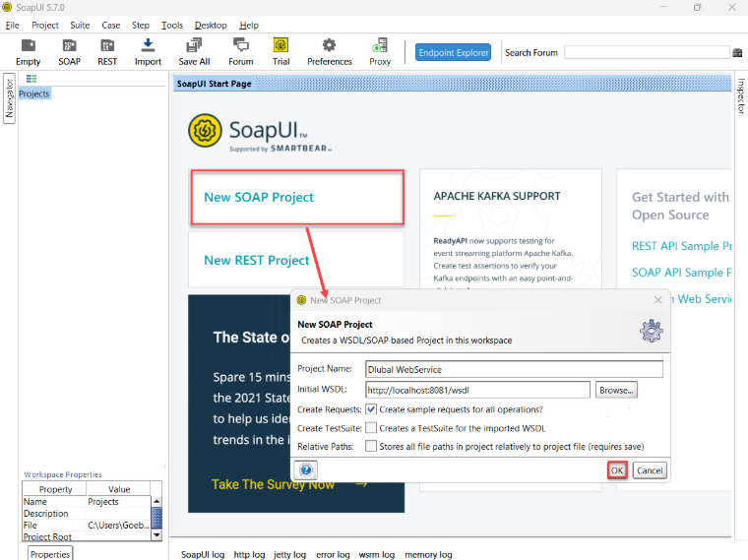Click the Trial toolbar icon

point(280,51)
